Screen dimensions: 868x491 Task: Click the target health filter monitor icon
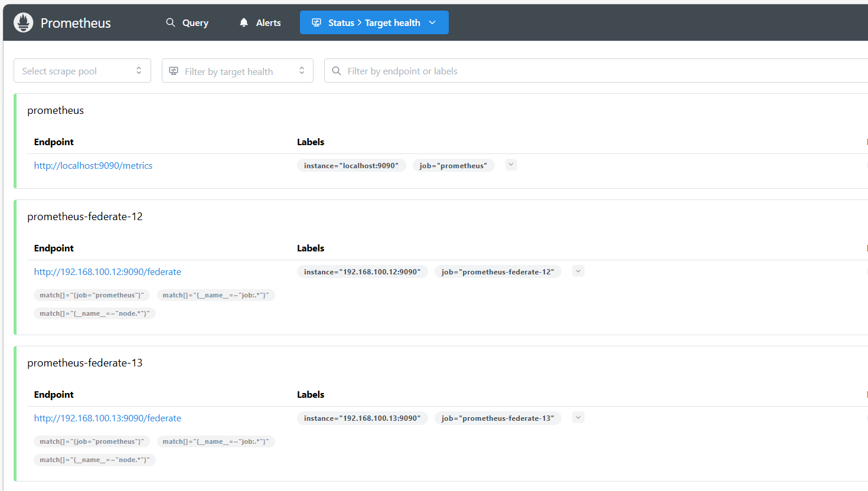(174, 71)
